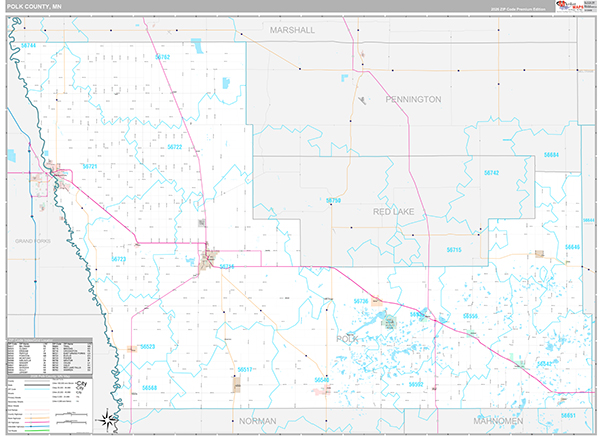The image size is (600, 436).
Task: Click the compass rose north arrow
Action: tap(107, 420)
